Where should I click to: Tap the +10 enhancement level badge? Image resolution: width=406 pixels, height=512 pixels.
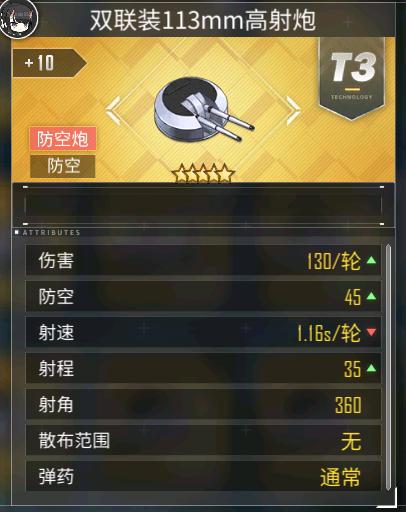(49, 63)
